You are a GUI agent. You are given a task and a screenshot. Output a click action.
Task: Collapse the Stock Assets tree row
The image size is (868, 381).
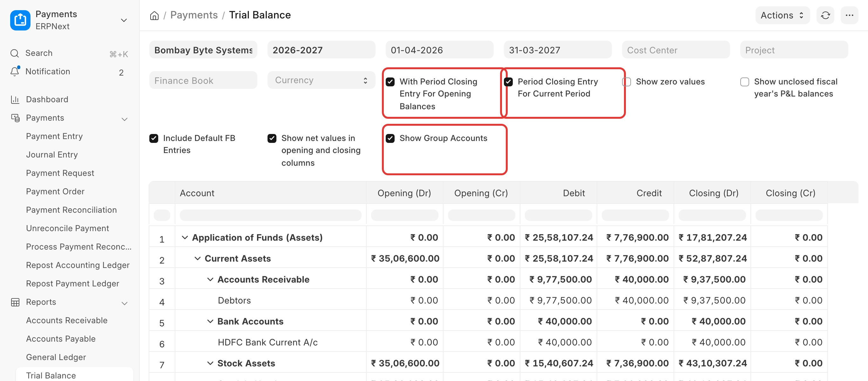click(x=210, y=363)
